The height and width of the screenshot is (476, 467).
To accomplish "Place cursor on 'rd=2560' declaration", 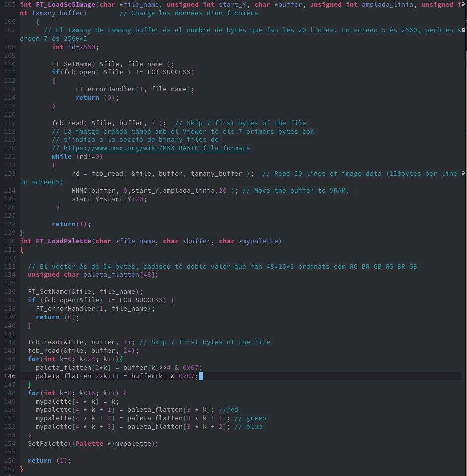I will click(x=76, y=47).
